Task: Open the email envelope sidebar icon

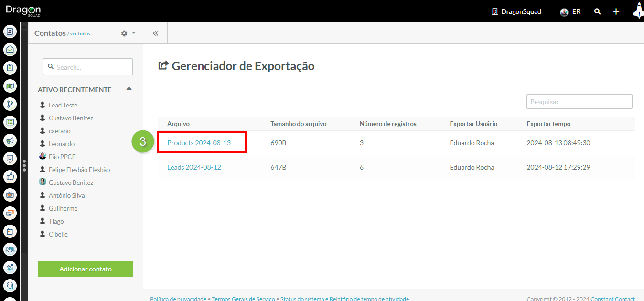Action: [10, 50]
